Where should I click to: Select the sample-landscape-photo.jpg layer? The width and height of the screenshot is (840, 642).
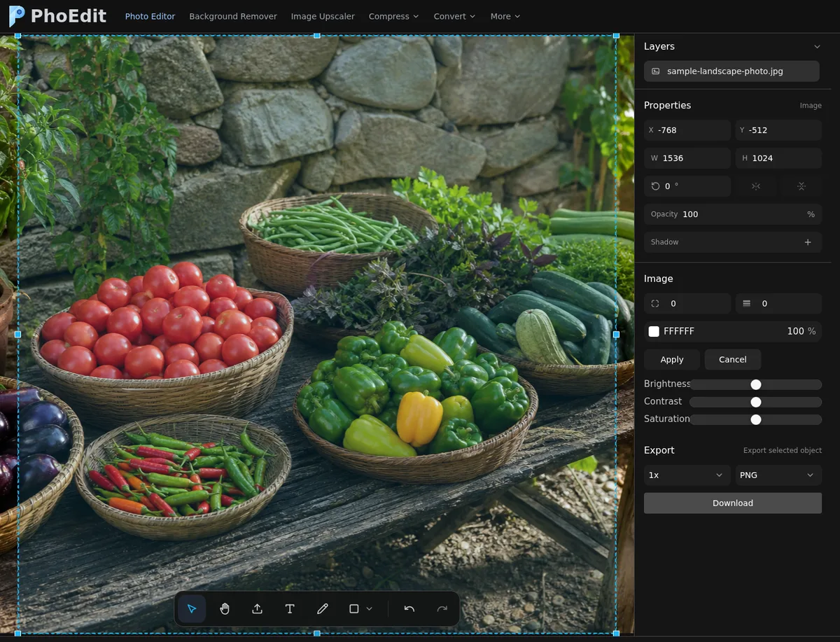point(731,71)
